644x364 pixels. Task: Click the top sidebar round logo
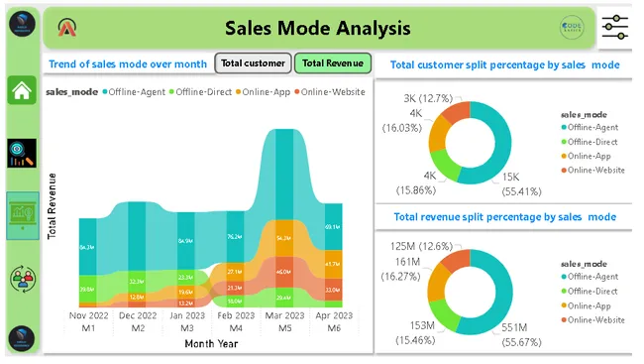coord(22,24)
